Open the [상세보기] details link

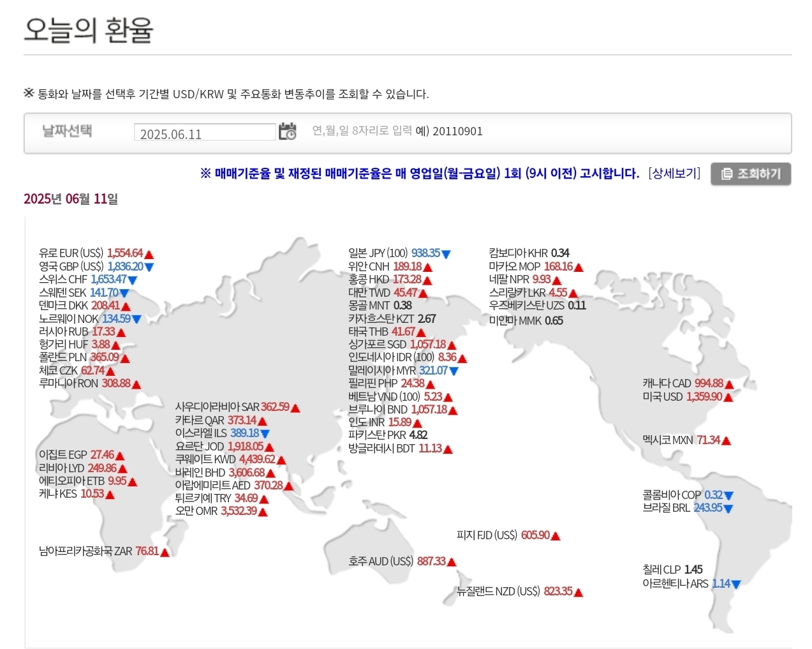pos(674,174)
